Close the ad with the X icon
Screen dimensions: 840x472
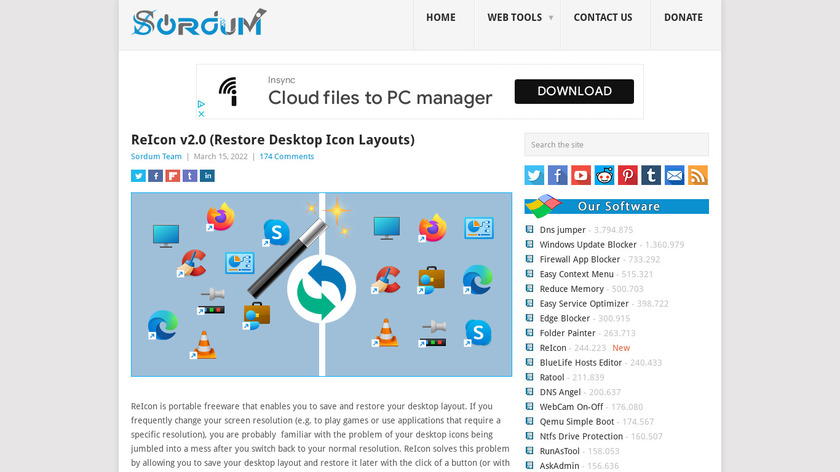pyautogui.click(x=201, y=114)
